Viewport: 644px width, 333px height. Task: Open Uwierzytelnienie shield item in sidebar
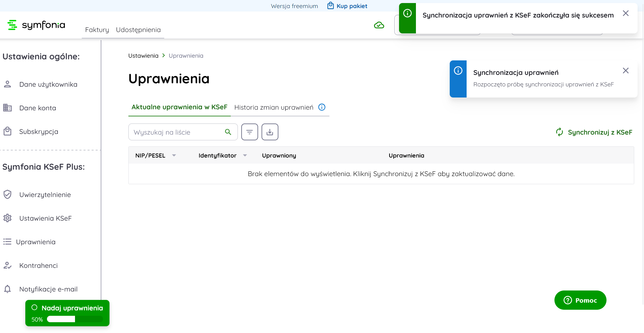click(x=45, y=195)
